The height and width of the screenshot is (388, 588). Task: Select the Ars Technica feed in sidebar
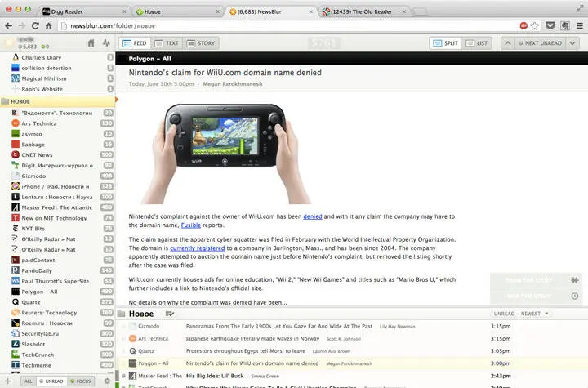pos(39,123)
